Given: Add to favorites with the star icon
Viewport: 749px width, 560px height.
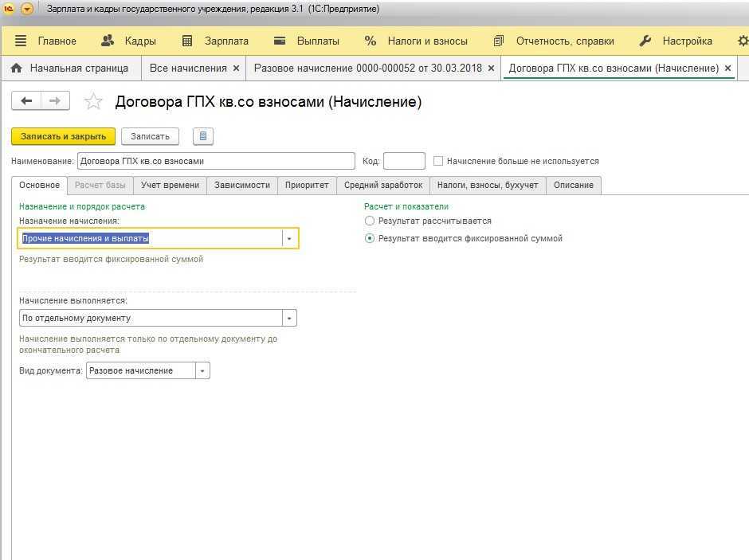Looking at the screenshot, I should (x=93, y=101).
